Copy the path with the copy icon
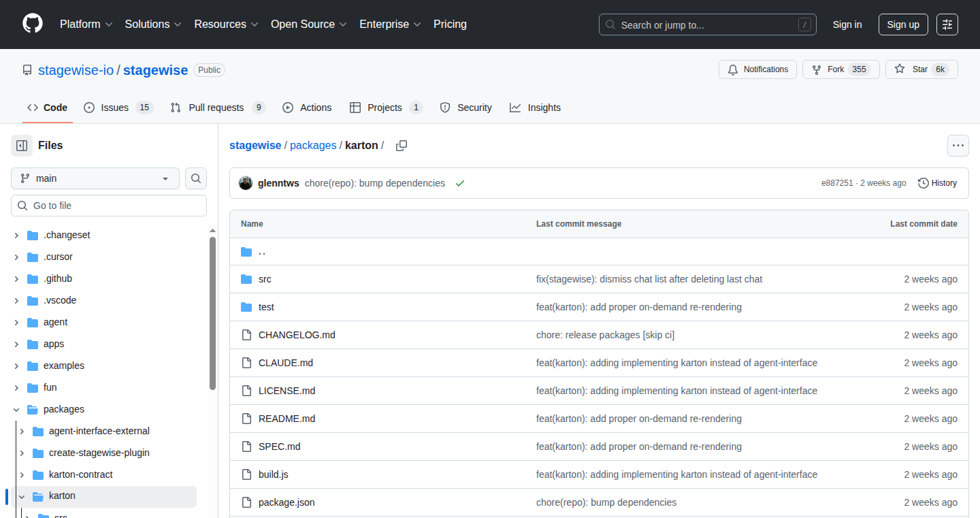This screenshot has width=980, height=518. [402, 146]
